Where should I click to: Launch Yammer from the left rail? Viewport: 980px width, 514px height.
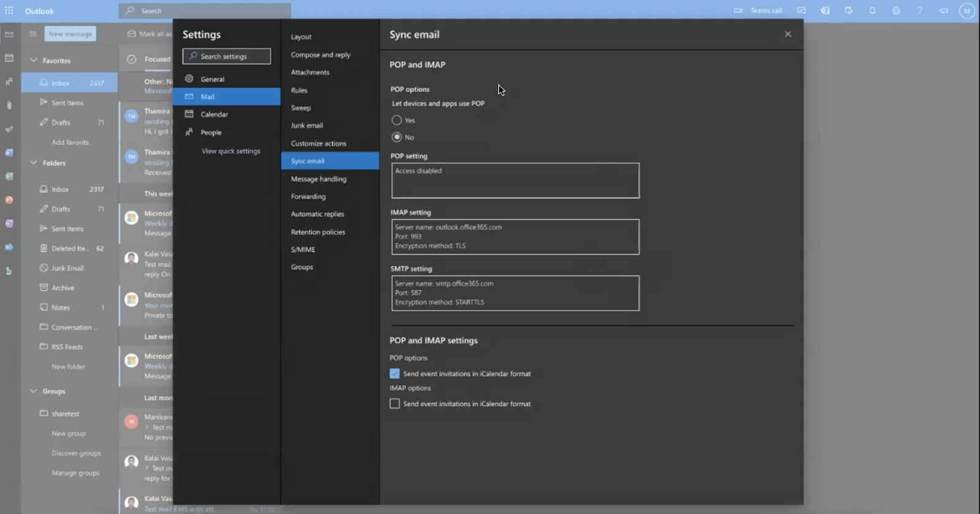[x=9, y=247]
